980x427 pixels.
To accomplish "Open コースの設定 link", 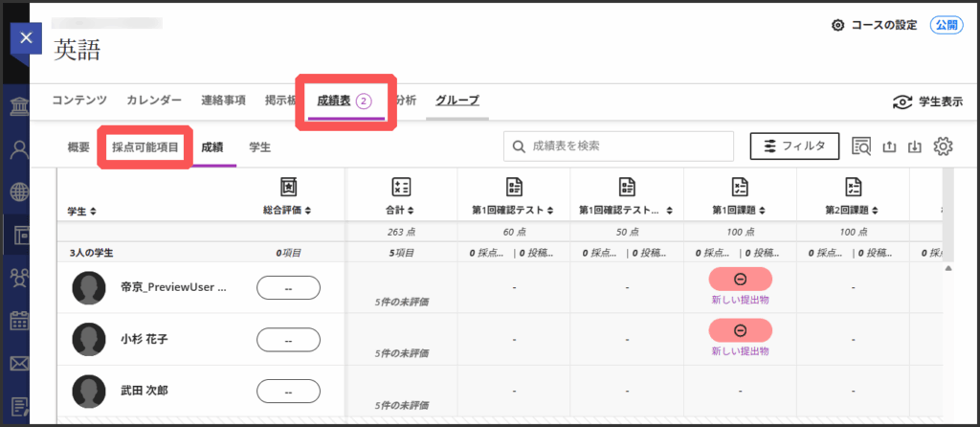I will pos(875,25).
